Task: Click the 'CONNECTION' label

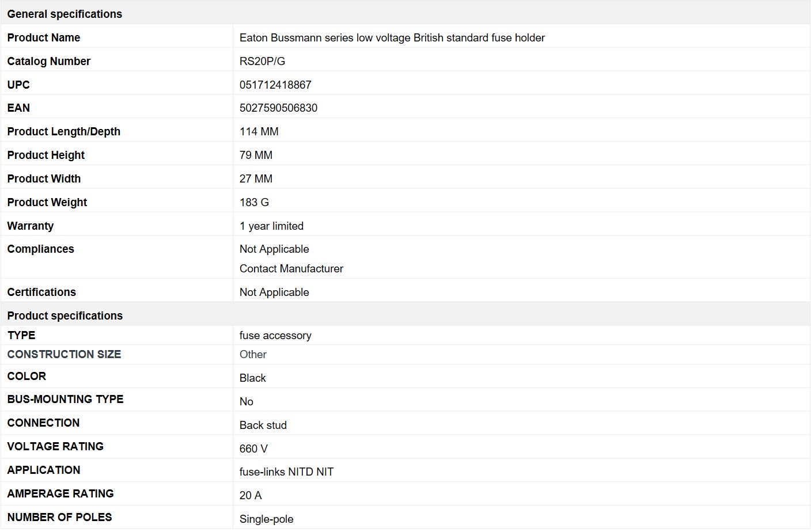Action: pyautogui.click(x=44, y=423)
